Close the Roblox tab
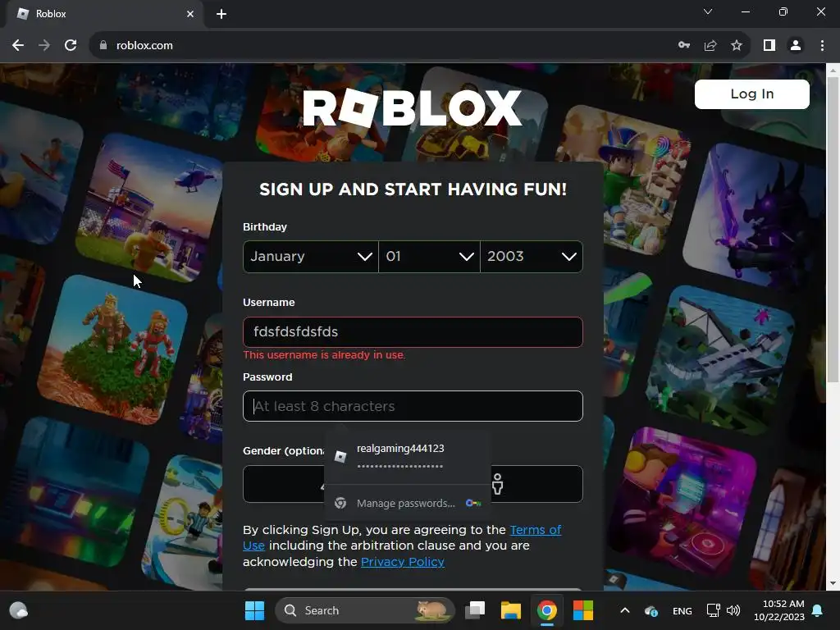Image resolution: width=840 pixels, height=630 pixels. (190, 14)
